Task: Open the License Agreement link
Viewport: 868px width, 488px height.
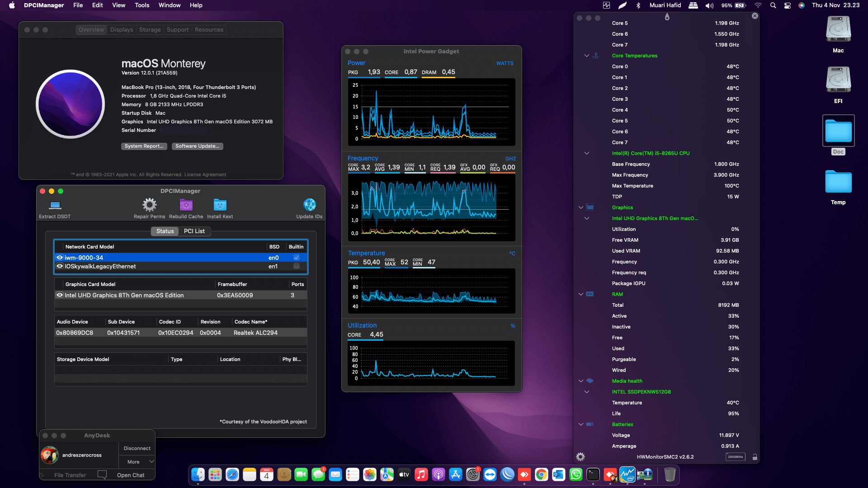Action: point(205,174)
